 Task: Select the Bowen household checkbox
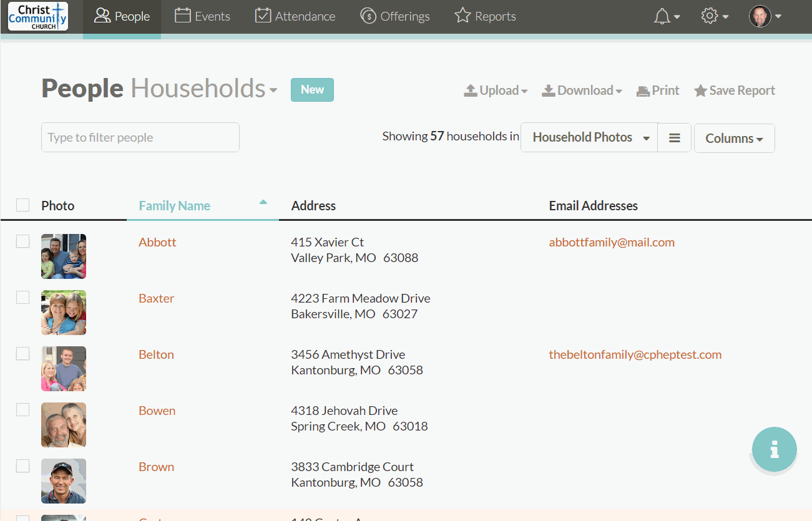tap(23, 410)
